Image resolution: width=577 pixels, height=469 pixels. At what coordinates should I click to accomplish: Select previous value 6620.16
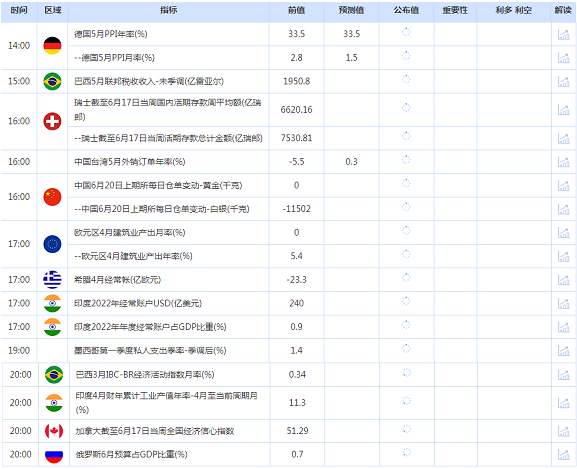point(296,110)
